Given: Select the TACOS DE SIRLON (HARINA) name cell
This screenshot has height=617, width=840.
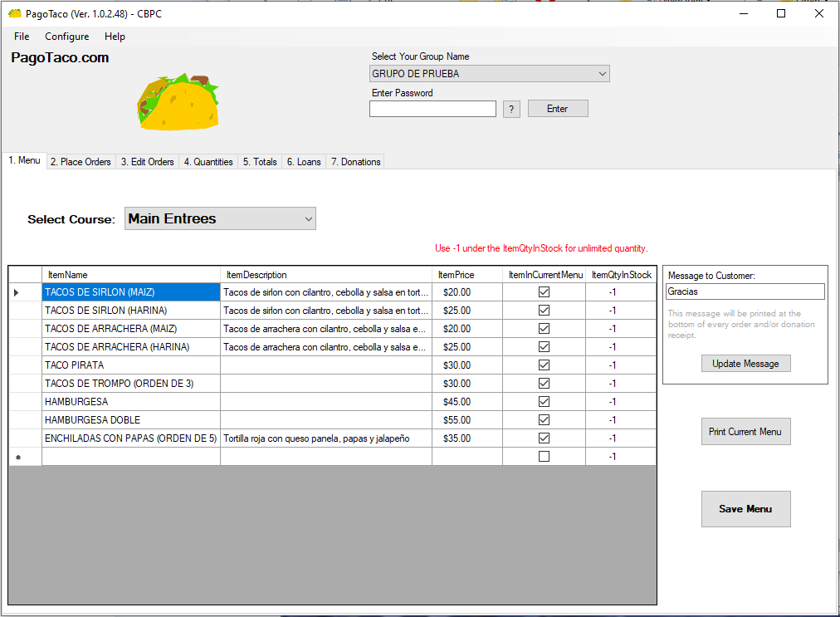Looking at the screenshot, I should click(131, 311).
